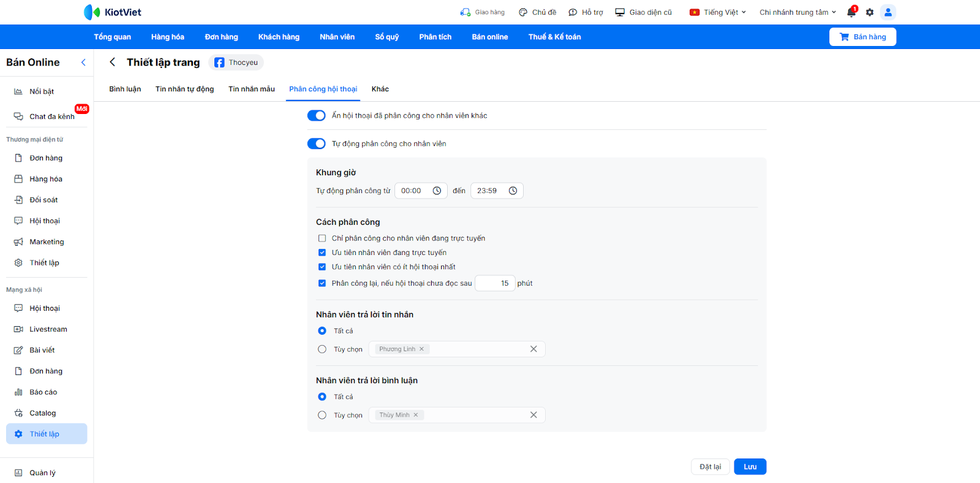980x483 pixels.
Task: Open the Sổ quỹ menu
Action: click(x=387, y=37)
